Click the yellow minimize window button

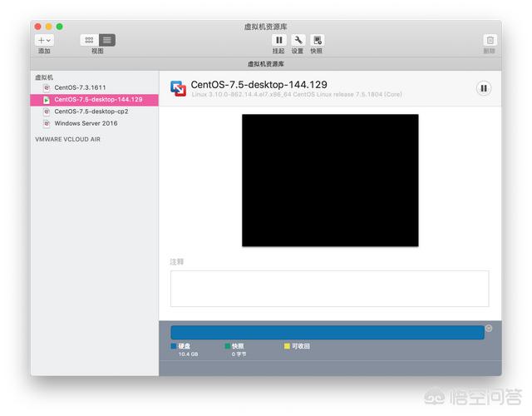click(48, 27)
